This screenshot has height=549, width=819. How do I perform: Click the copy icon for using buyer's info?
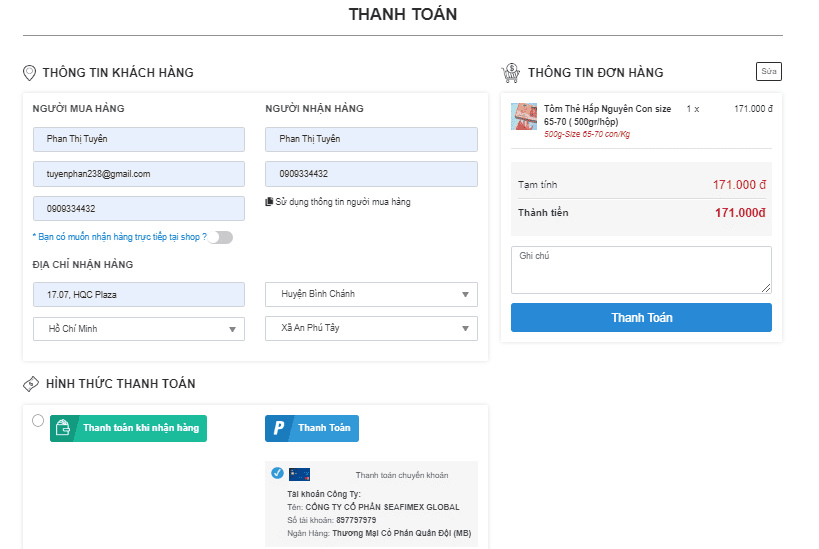click(x=269, y=201)
